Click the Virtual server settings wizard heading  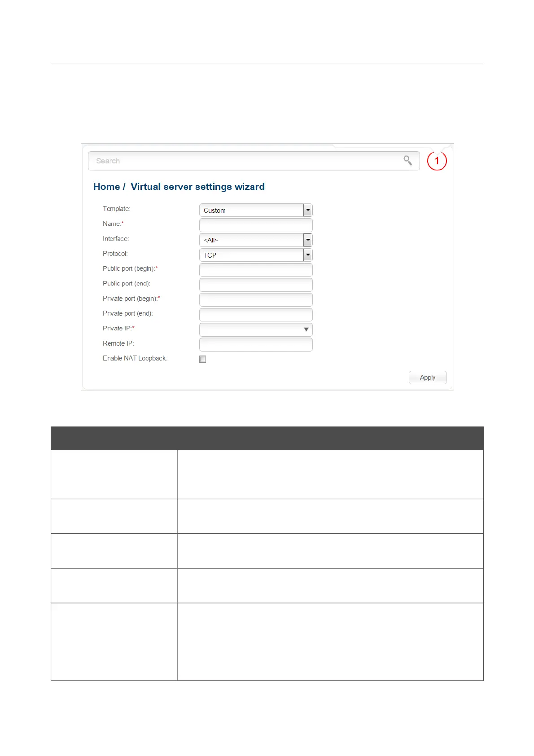point(197,187)
